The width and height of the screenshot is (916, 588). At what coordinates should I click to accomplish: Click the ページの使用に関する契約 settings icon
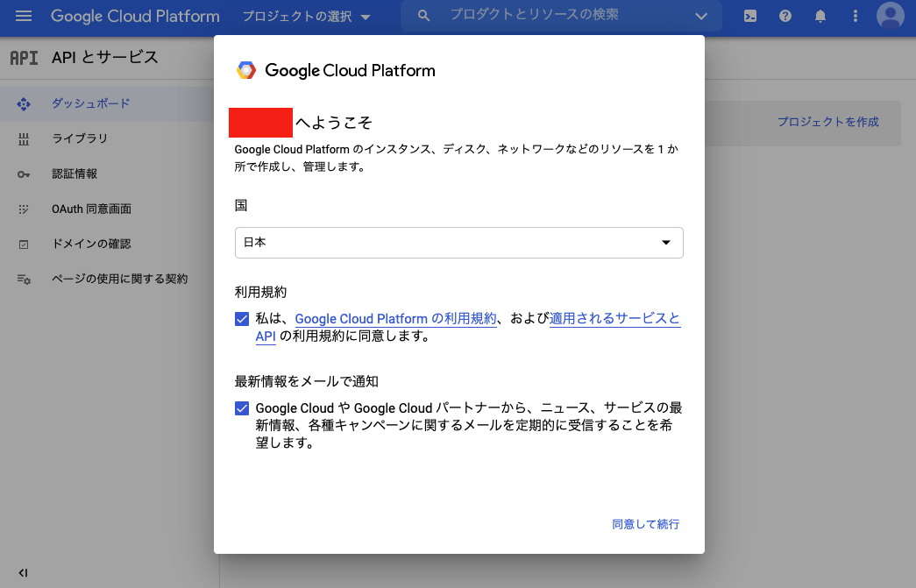pos(24,280)
